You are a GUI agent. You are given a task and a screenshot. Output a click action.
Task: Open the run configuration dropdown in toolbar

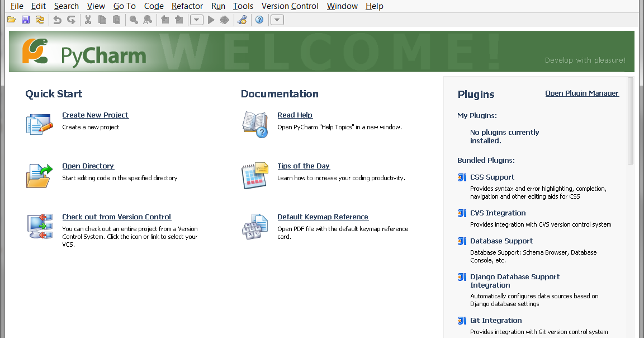coord(197,20)
